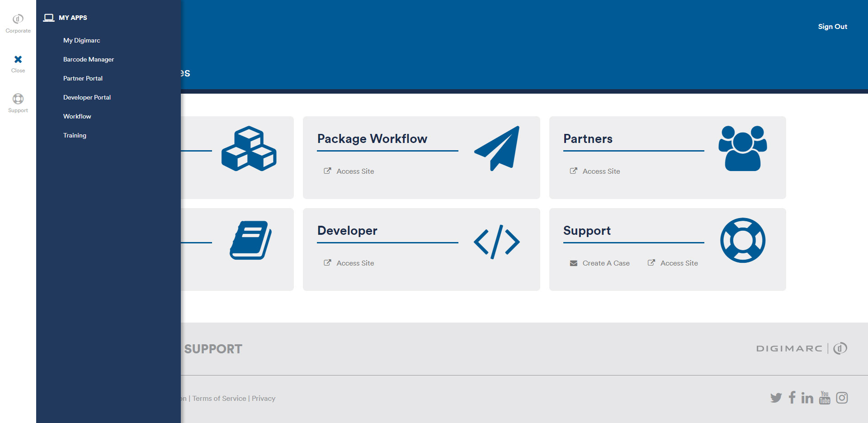Open Digimarc Instagram page
This screenshot has width=868, height=423.
[842, 398]
